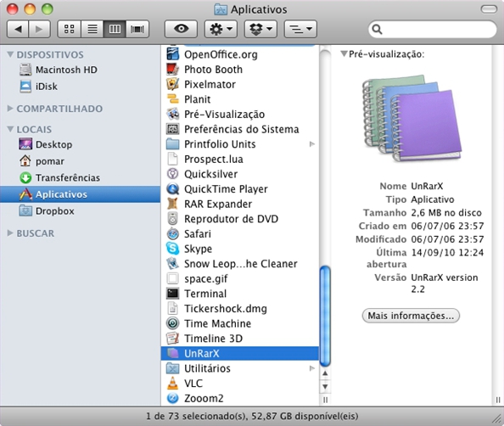Click the Quick Look eye button
This screenshot has height=426, width=504.
tap(181, 29)
